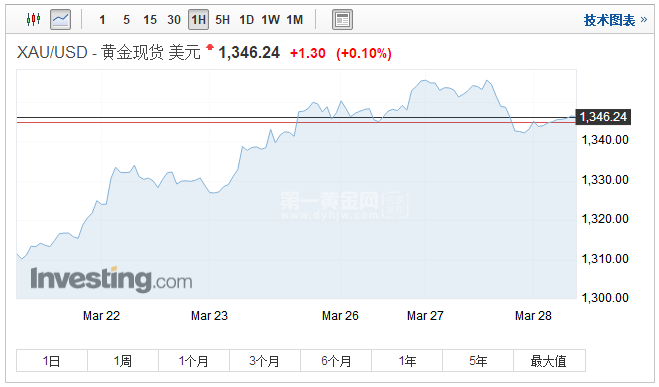Open the news table icon in toolbar
The image size is (659, 387).
[x=343, y=20]
